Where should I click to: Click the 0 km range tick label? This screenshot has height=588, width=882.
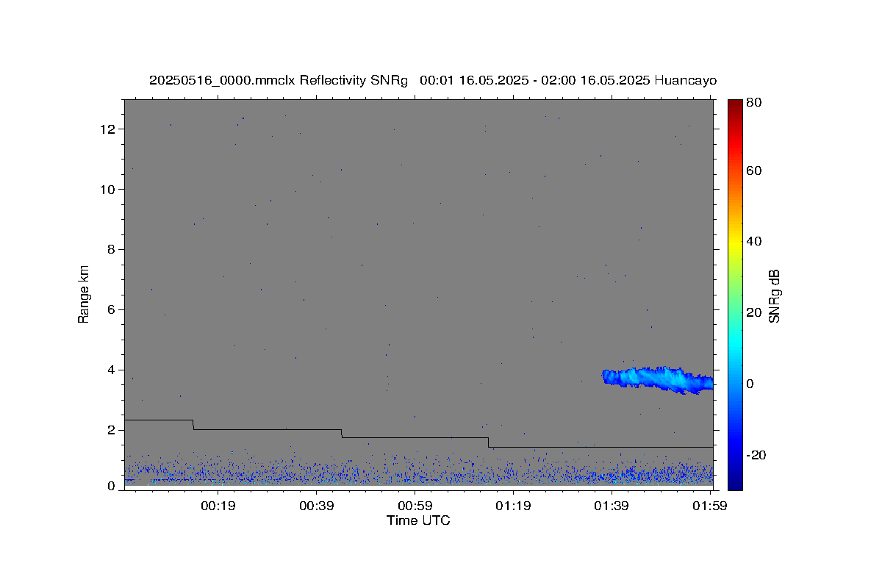(x=112, y=486)
